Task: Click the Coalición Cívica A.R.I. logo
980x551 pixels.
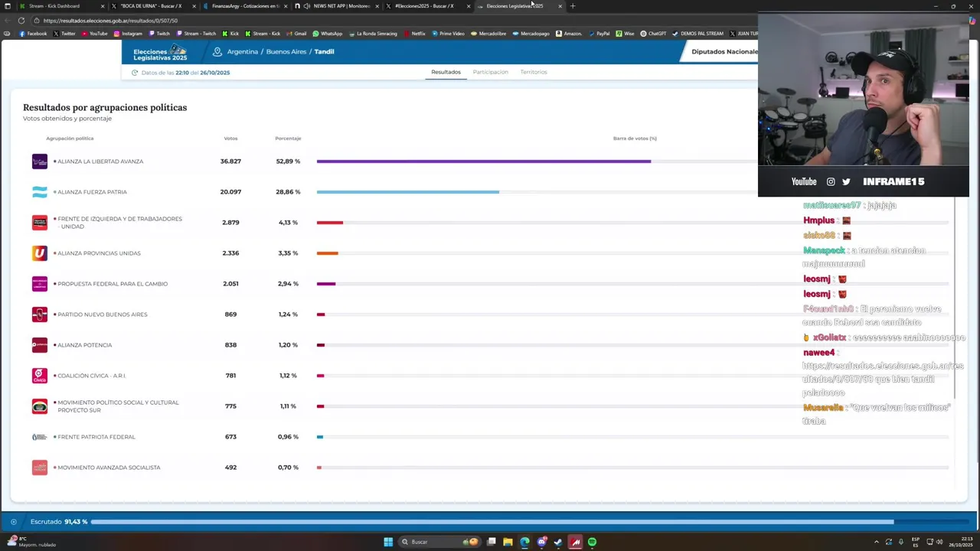Action: [x=40, y=376]
